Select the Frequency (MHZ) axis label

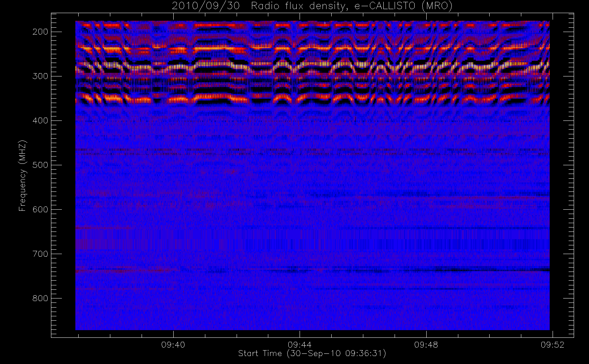(23, 175)
